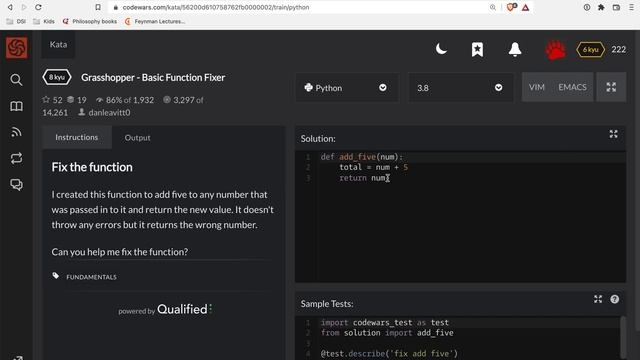Open the discussions chat icon in sidebar
Image resolution: width=640 pixels, height=360 pixels.
click(16, 184)
